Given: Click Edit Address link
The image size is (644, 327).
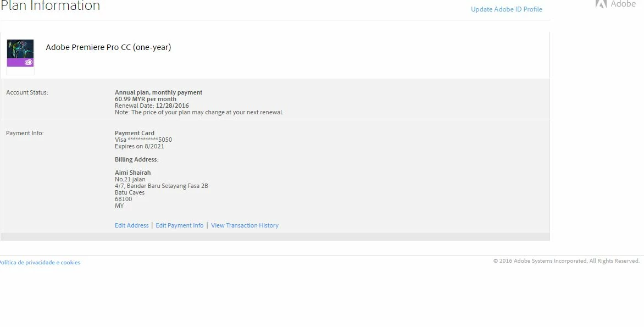Looking at the screenshot, I should (131, 225).
